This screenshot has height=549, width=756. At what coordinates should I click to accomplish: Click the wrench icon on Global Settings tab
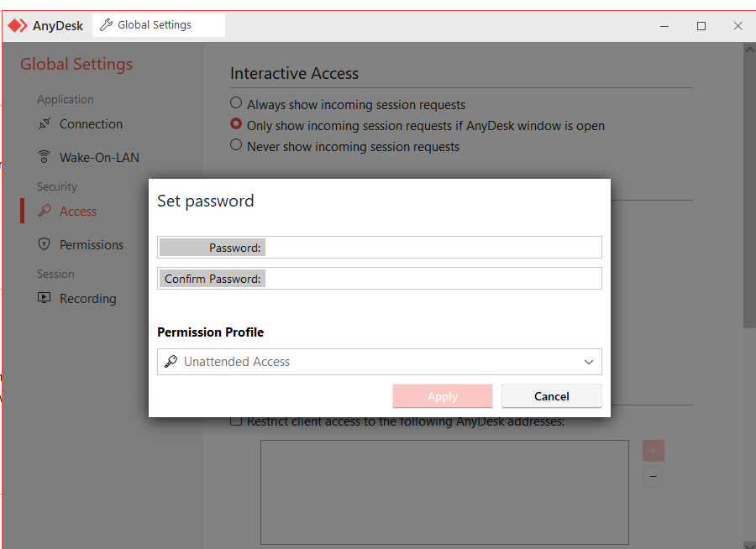tap(106, 25)
